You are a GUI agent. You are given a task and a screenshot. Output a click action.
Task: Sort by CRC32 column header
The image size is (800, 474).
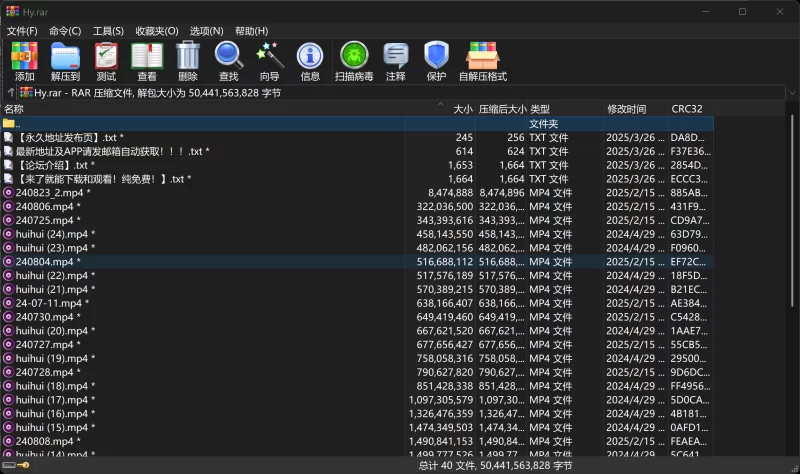(688, 108)
